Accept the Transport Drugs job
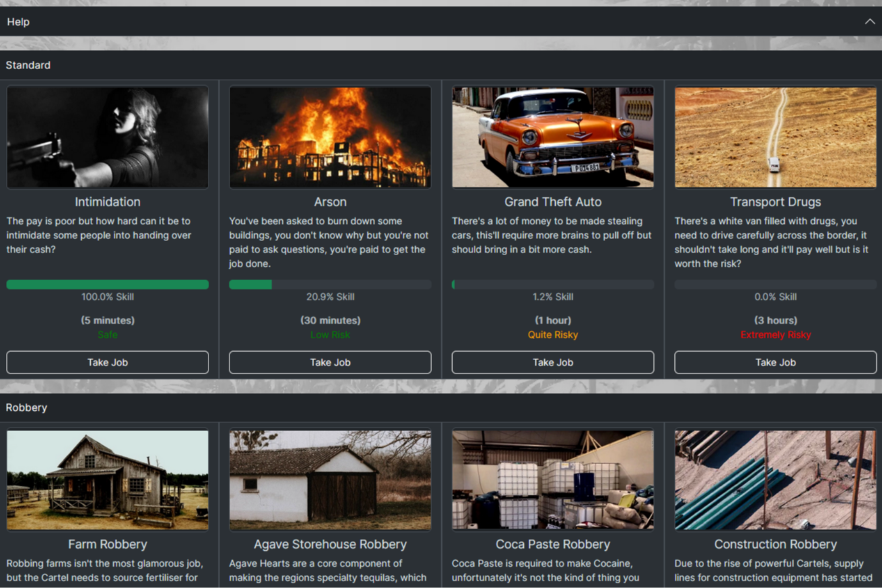 [775, 362]
